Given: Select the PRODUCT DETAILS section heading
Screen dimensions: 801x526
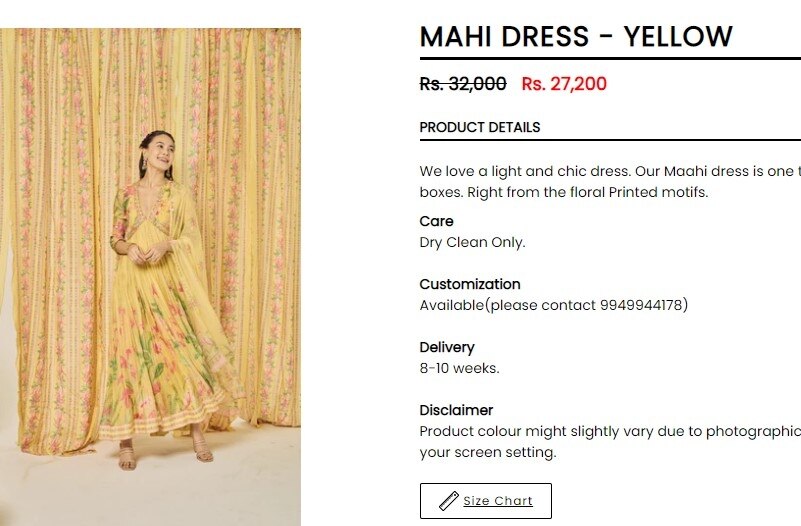Looking at the screenshot, I should click(480, 127).
